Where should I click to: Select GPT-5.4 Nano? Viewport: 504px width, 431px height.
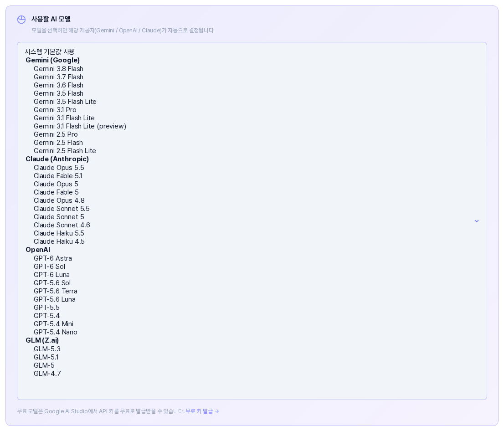(55, 332)
